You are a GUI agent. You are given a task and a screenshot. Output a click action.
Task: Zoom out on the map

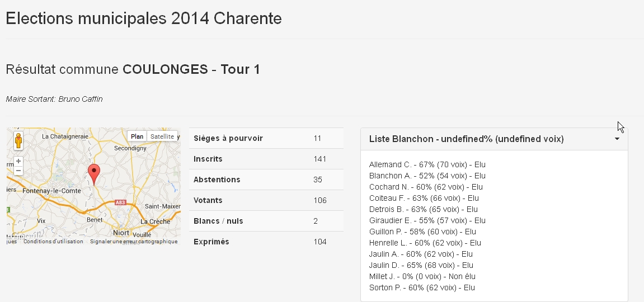click(x=18, y=171)
